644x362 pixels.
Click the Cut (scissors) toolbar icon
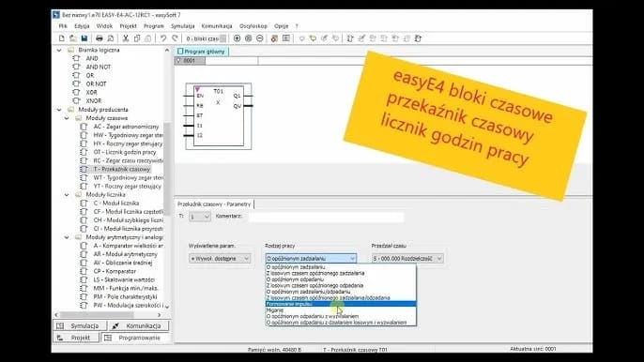[126, 38]
